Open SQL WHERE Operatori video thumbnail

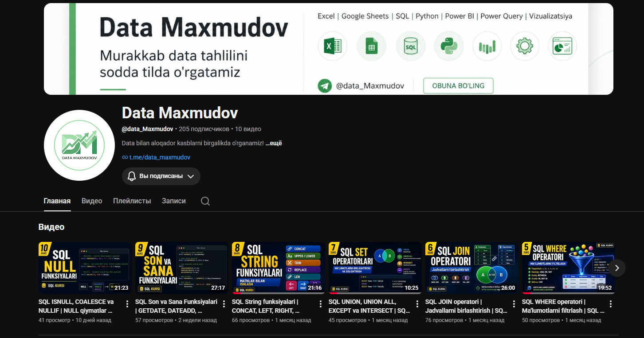pos(569,268)
